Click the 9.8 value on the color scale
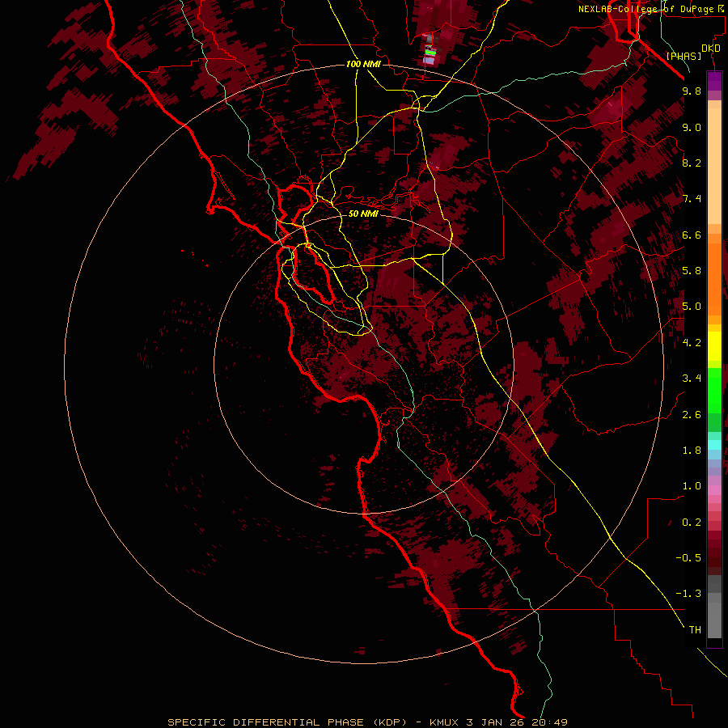 point(692,91)
